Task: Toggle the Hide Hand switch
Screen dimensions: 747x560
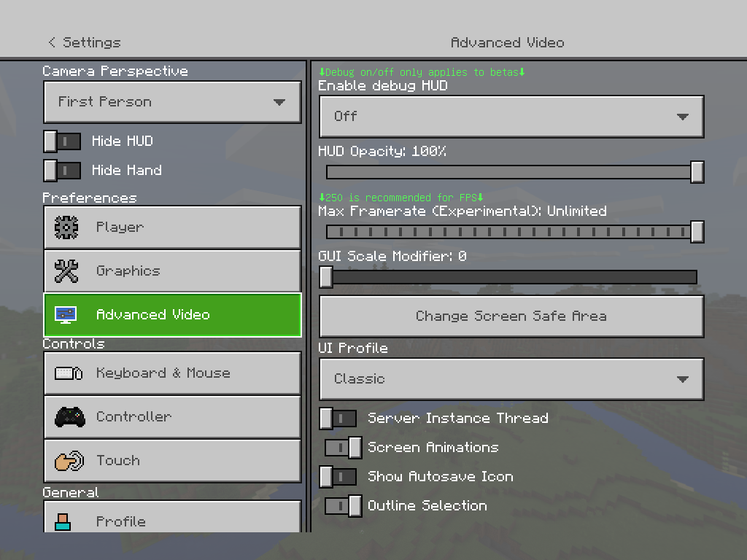Action: pyautogui.click(x=63, y=171)
